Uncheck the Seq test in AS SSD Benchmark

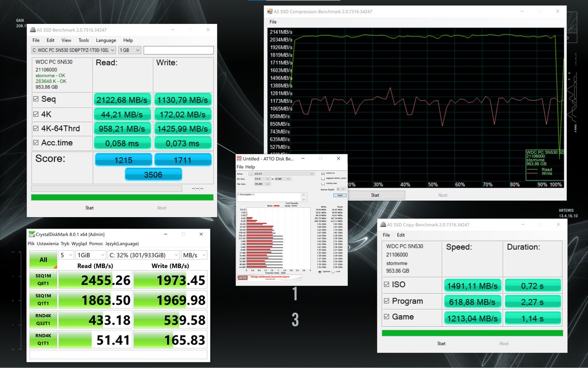36,99
